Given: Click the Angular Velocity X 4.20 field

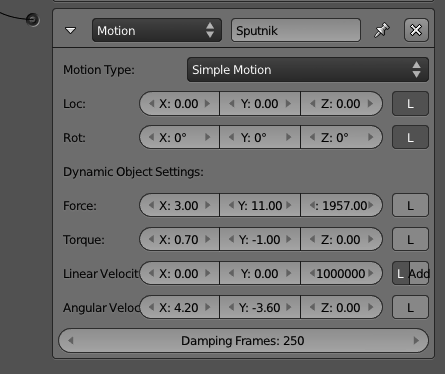Looking at the screenshot, I should [x=179, y=307].
